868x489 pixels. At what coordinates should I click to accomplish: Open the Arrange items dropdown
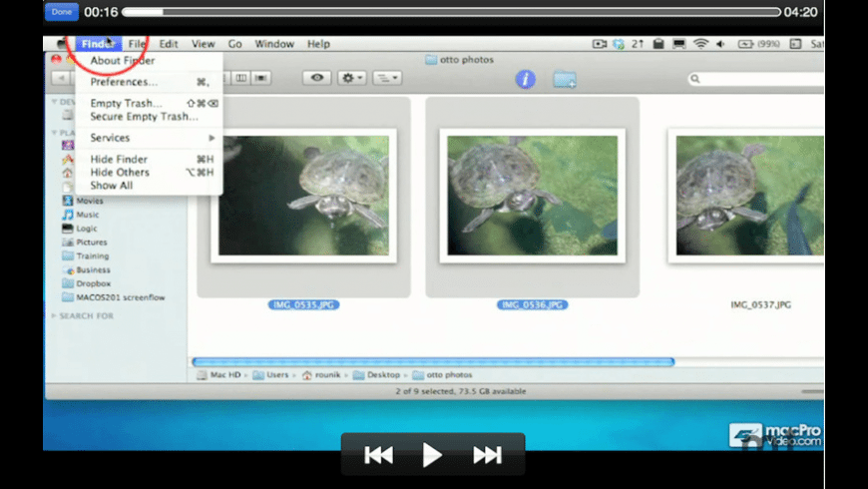(x=387, y=78)
